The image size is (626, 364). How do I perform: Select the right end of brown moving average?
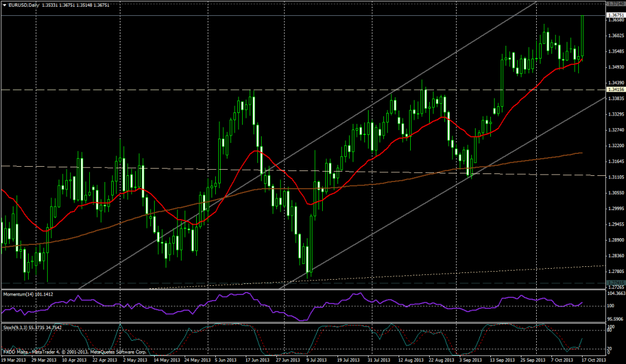[580, 153]
